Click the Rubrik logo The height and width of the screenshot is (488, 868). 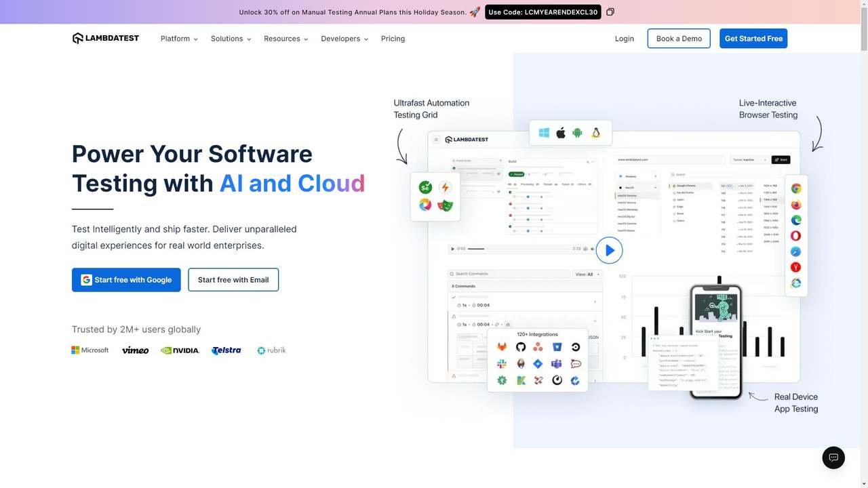pyautogui.click(x=272, y=350)
